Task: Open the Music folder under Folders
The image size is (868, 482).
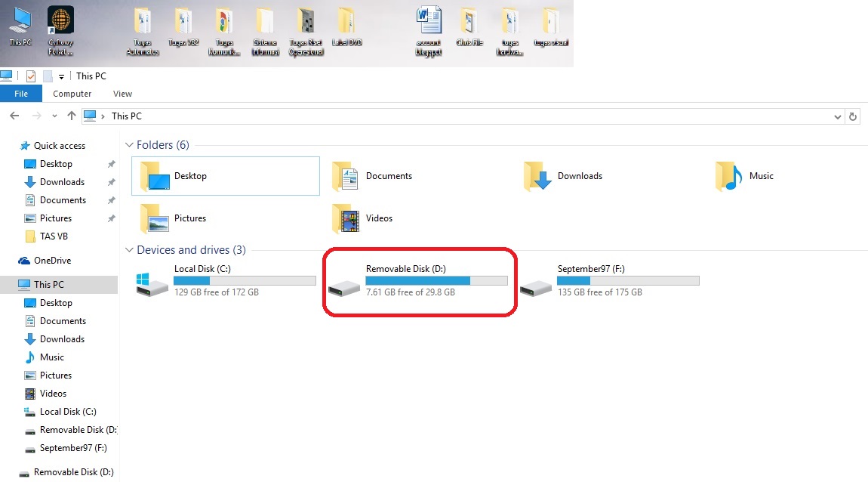Action: click(x=761, y=176)
